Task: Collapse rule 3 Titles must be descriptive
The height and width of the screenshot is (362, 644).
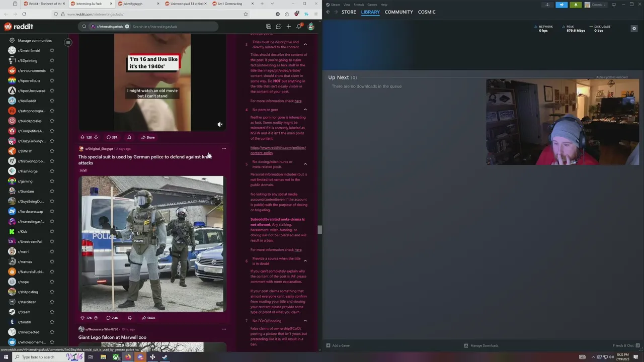Action: tap(305, 45)
